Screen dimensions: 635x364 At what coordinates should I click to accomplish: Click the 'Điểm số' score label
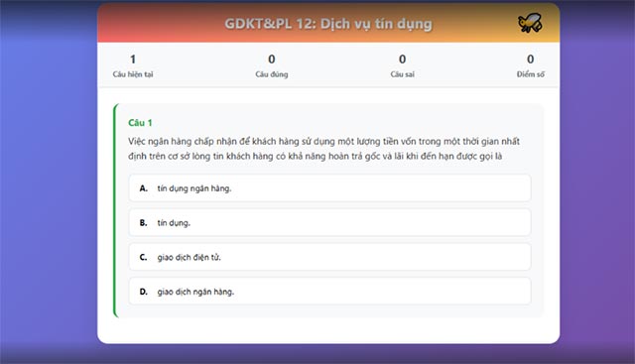click(530, 74)
